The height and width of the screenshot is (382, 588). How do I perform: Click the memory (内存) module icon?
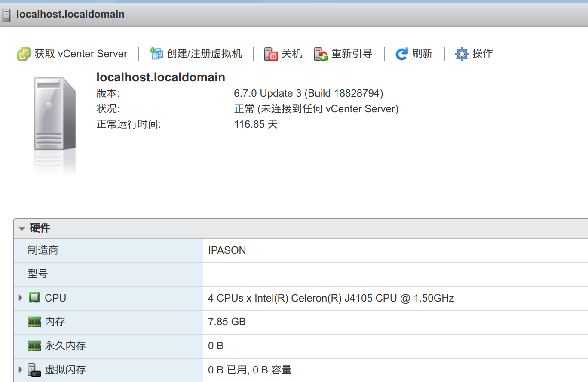[34, 322]
